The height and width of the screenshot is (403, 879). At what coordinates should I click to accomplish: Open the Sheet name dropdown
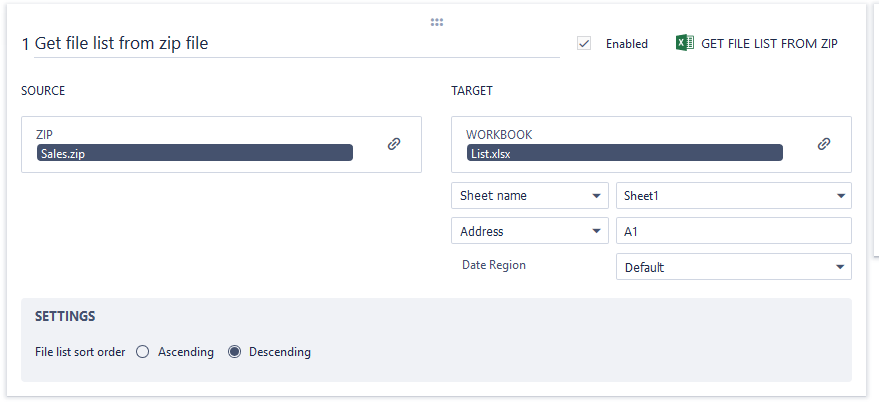[529, 196]
